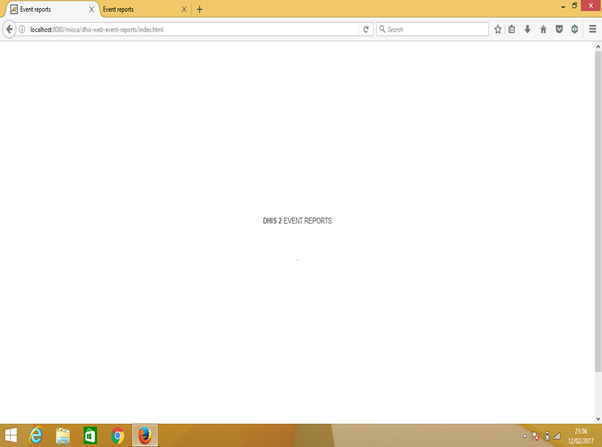Click the scrollbar down arrow

(x=598, y=419)
